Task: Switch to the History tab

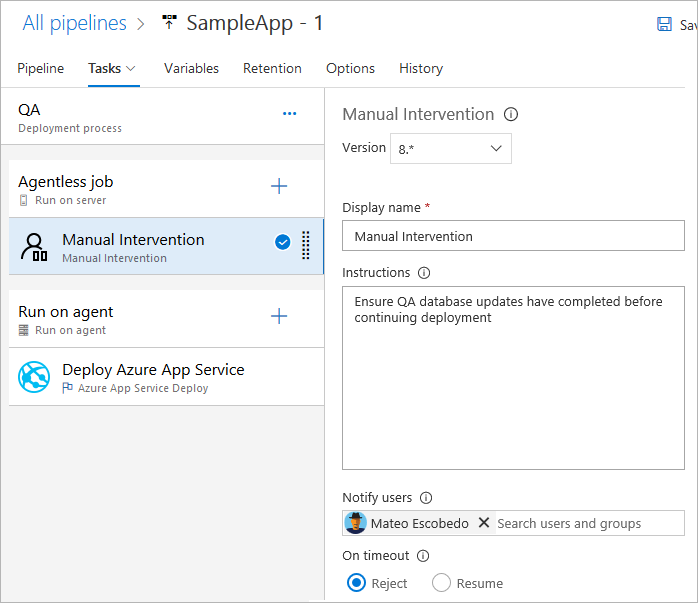Action: [x=421, y=69]
